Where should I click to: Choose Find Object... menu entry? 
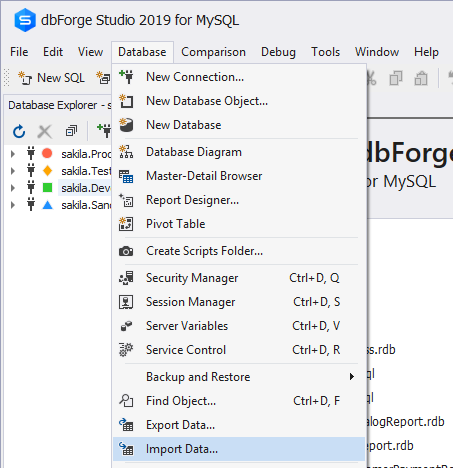[x=239, y=401]
